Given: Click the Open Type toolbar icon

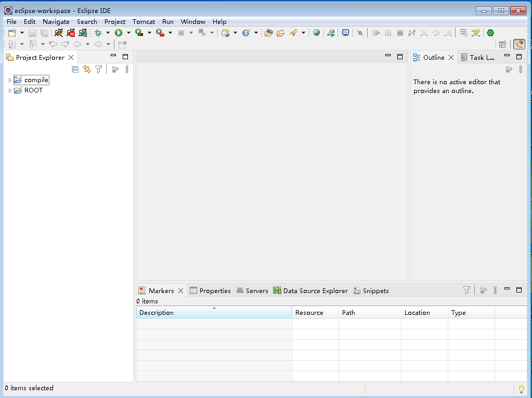Looking at the screenshot, I should tap(269, 33).
